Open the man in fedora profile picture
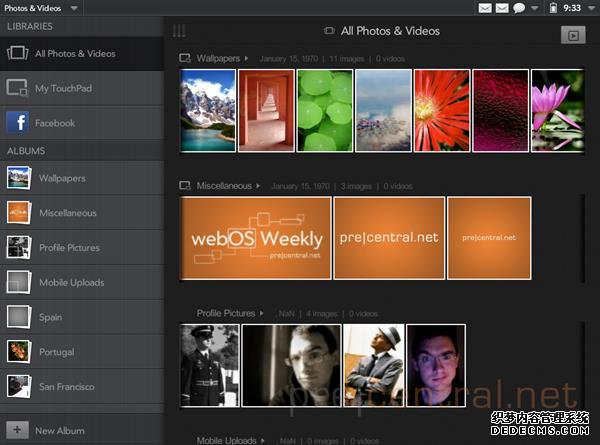 tap(374, 365)
